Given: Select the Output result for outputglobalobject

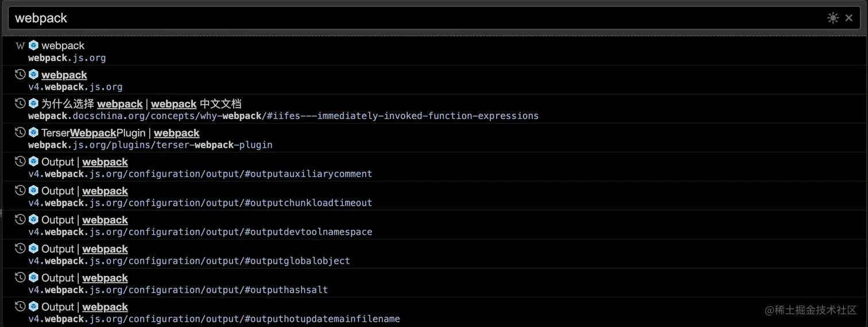Looking at the screenshot, I should (x=434, y=255).
